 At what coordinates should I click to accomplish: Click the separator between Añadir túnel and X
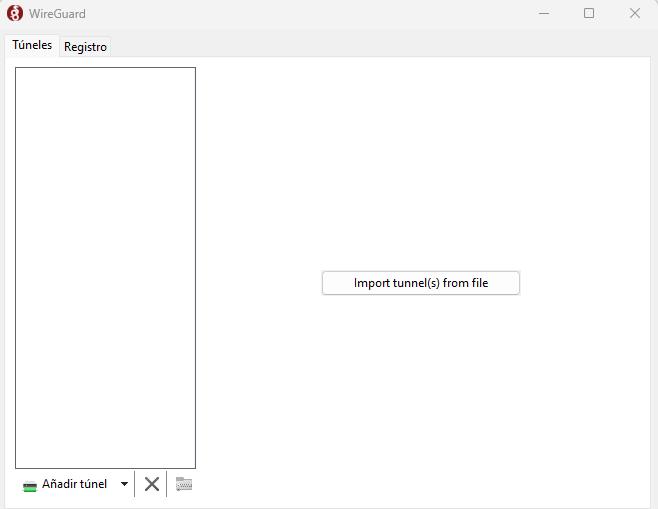pyautogui.click(x=134, y=484)
